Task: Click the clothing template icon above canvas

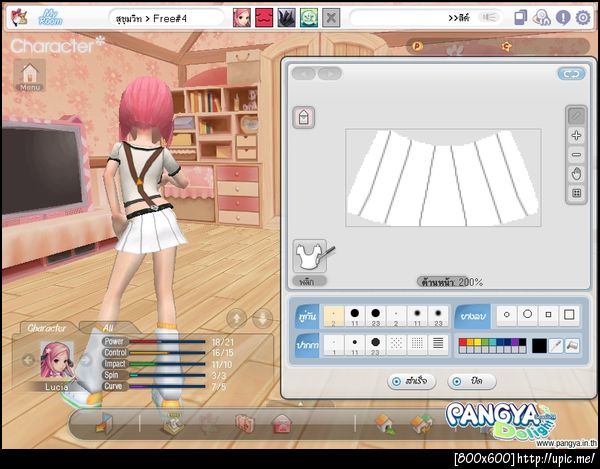Action: [x=304, y=117]
